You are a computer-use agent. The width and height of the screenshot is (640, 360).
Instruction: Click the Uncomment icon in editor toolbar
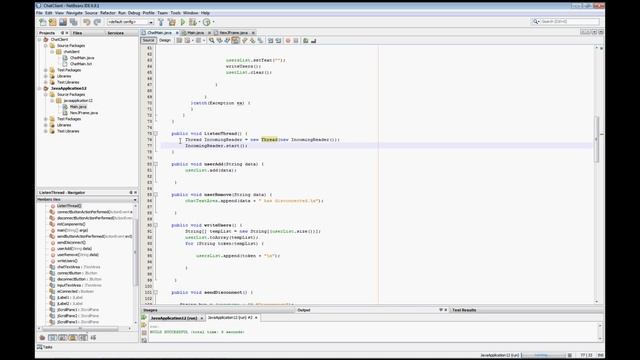(x=313, y=40)
